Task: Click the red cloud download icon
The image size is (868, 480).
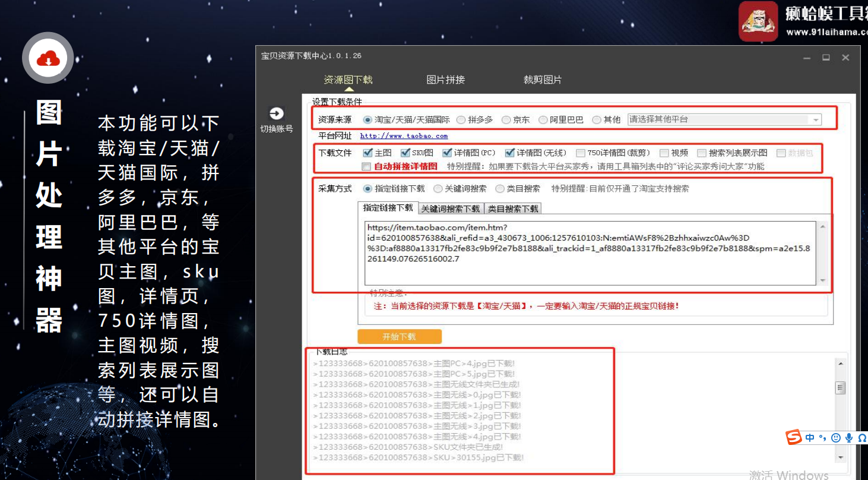Action: (x=48, y=58)
